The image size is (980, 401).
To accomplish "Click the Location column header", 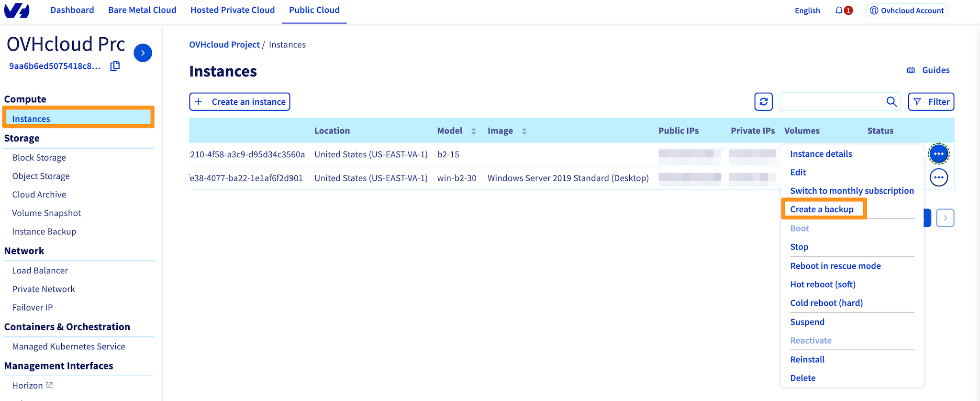I will (332, 131).
